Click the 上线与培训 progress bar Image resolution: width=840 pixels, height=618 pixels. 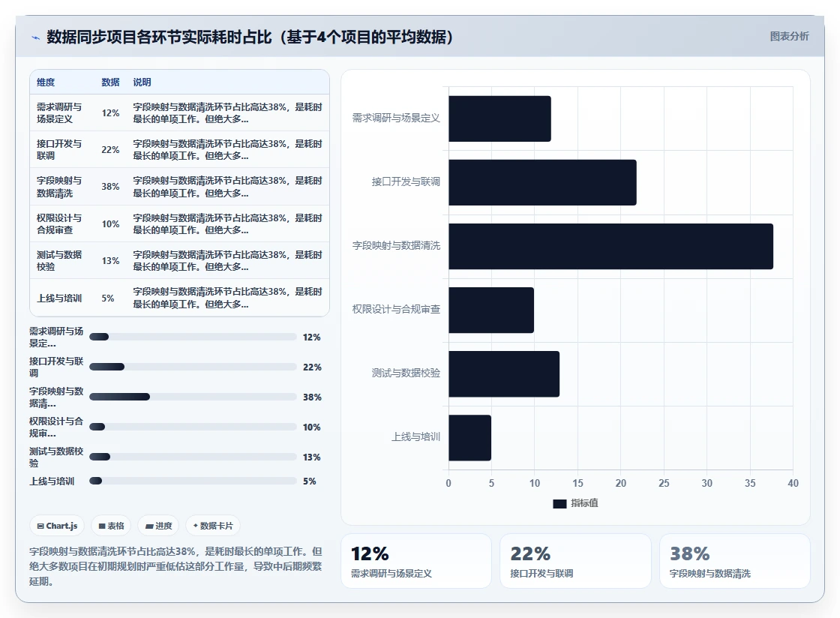[x=193, y=481]
